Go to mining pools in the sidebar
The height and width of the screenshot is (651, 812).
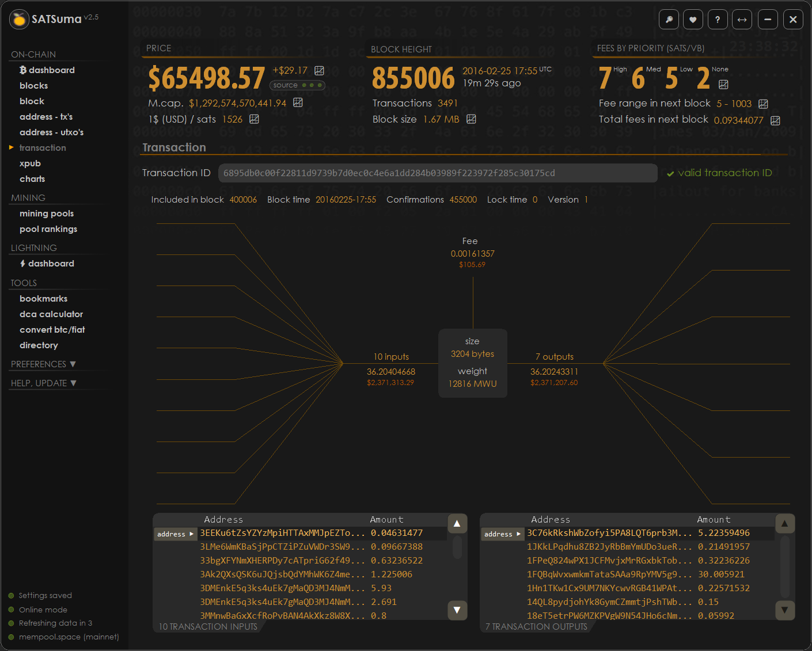click(47, 214)
